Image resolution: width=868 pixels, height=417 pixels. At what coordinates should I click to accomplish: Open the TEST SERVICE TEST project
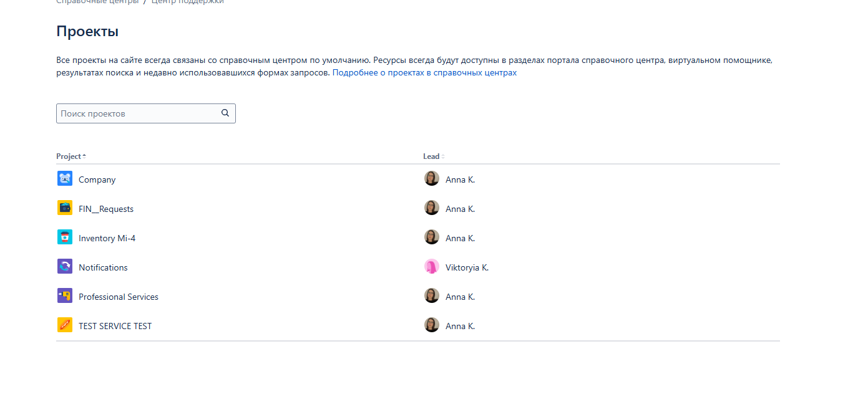pyautogui.click(x=115, y=326)
